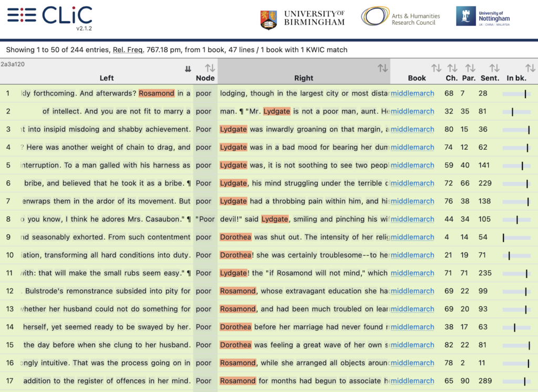Click the University of Nottingham logo

tap(483, 17)
